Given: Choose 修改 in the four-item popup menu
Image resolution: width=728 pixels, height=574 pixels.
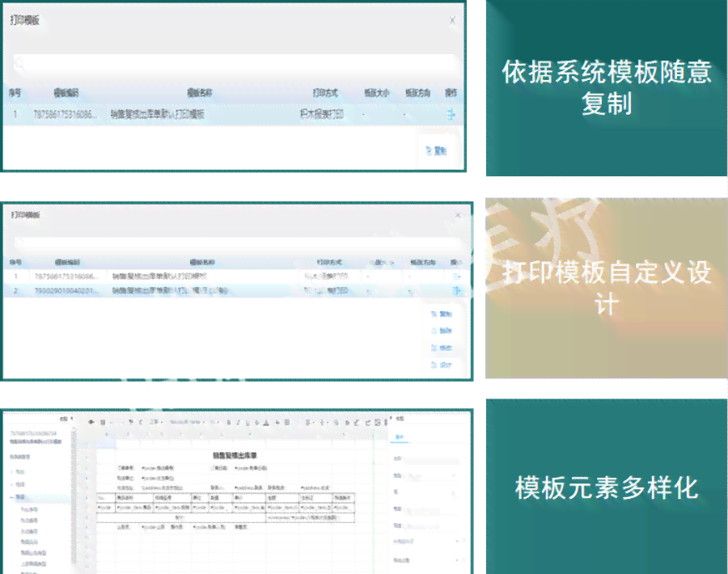Looking at the screenshot, I should tap(442, 348).
